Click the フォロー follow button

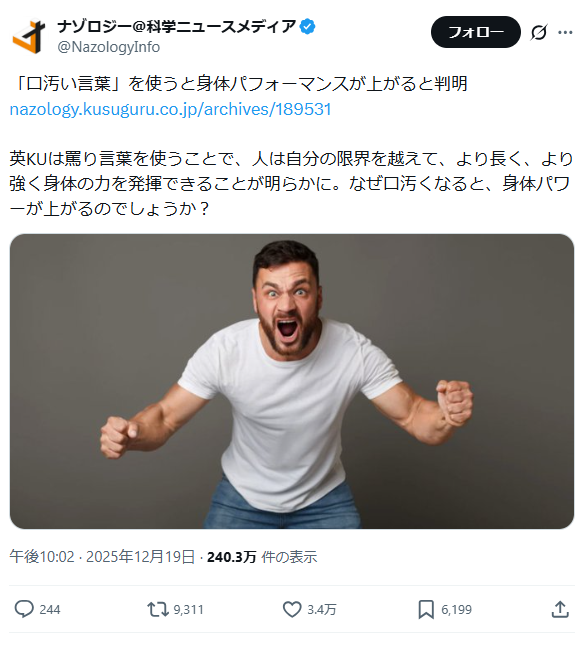tap(476, 32)
